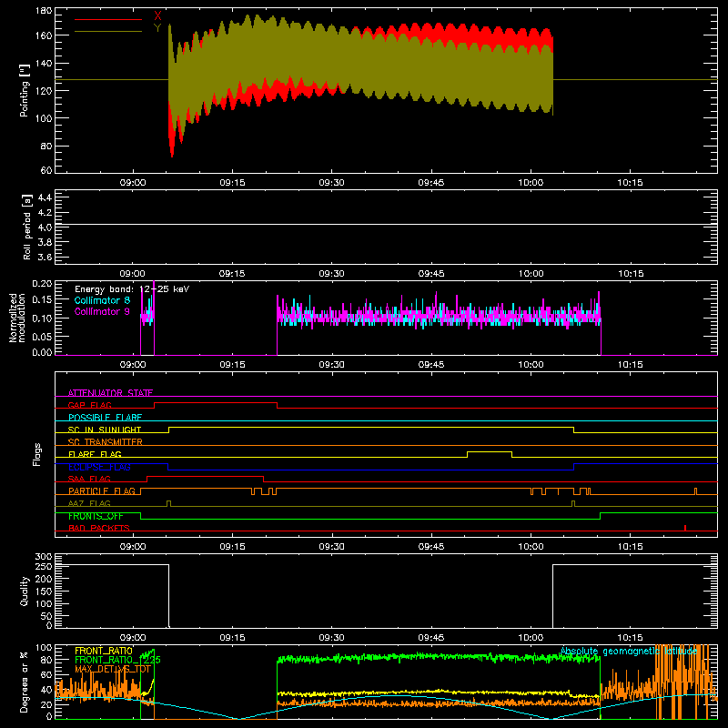Select the SAA_FLAG label
728x728 pixels.
(89, 479)
